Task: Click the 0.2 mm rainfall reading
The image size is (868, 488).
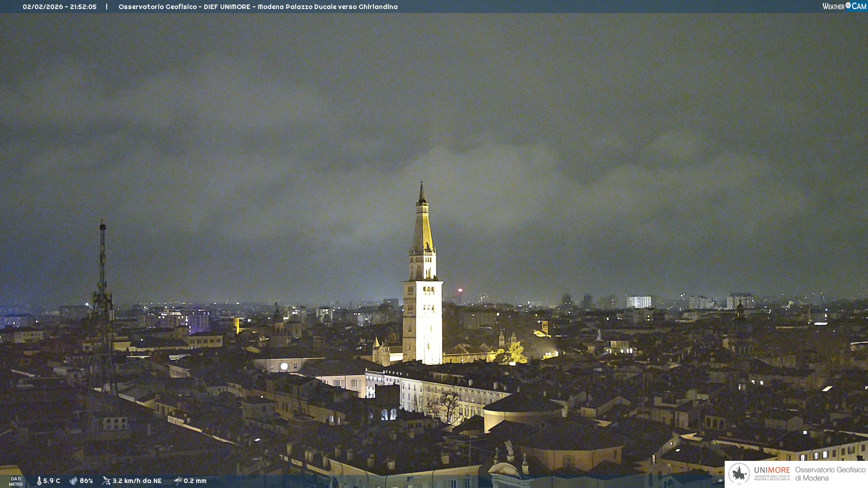Action: (x=195, y=481)
